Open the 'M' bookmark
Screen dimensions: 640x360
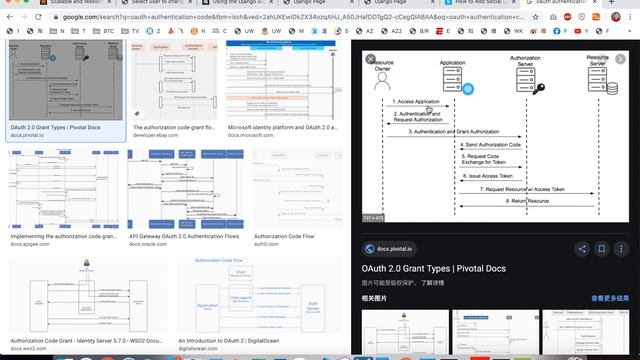click(x=296, y=31)
